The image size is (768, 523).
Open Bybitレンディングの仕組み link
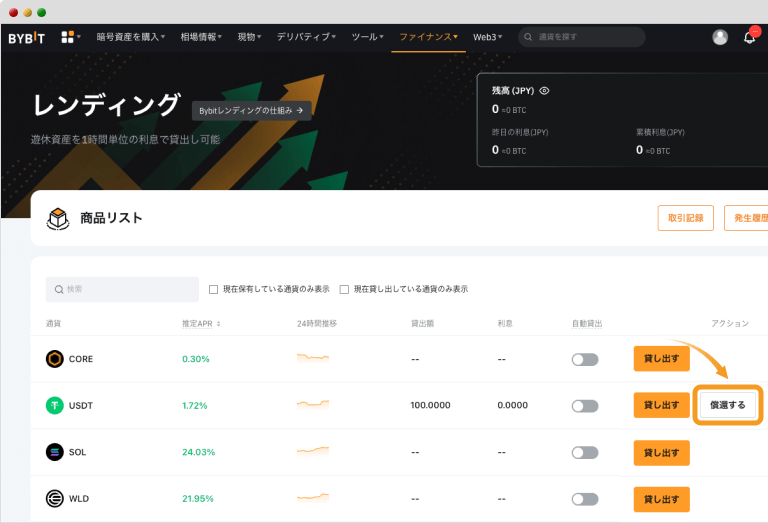[251, 111]
